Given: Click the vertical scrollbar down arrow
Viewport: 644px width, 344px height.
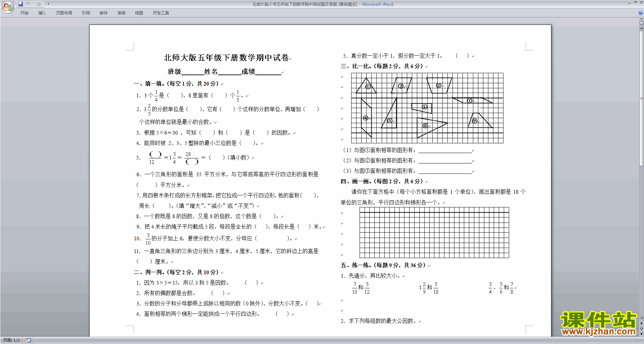Looking at the screenshot, I should click(642, 318).
